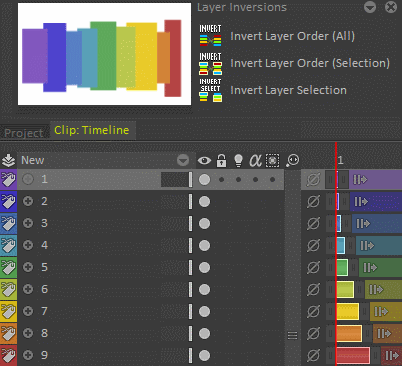402x366 pixels.
Task: Expand layer 3 with its plus button
Action: [28, 223]
